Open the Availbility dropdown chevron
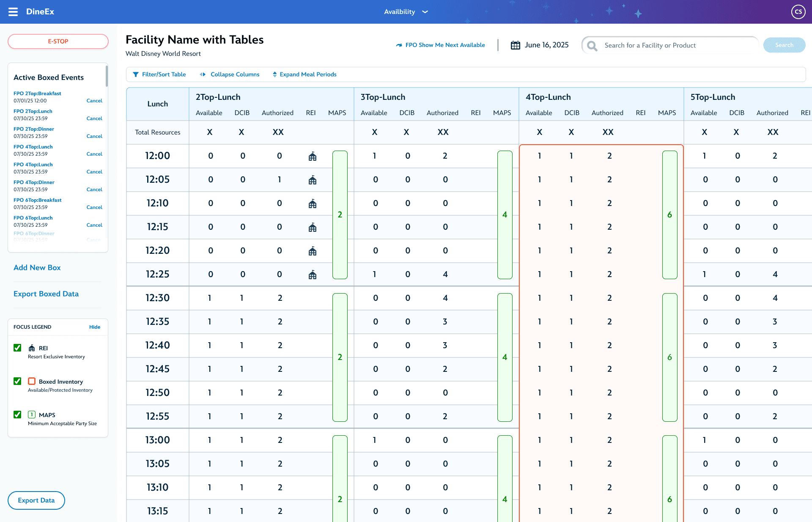 click(425, 12)
